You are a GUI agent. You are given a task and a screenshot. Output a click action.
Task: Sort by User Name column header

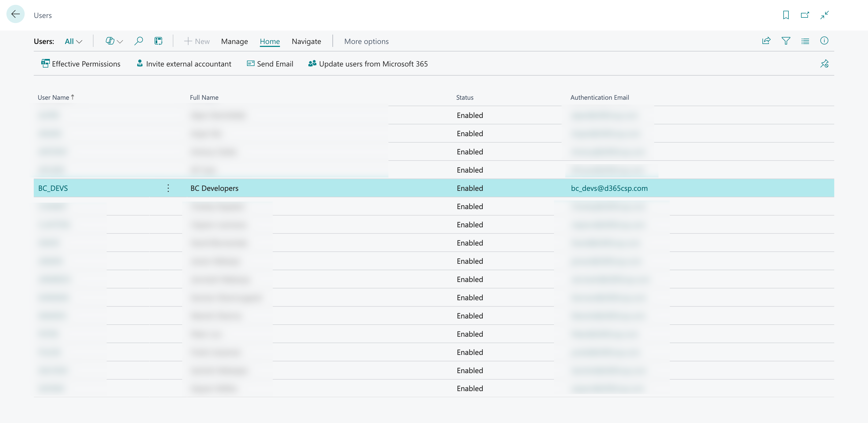pos(53,97)
